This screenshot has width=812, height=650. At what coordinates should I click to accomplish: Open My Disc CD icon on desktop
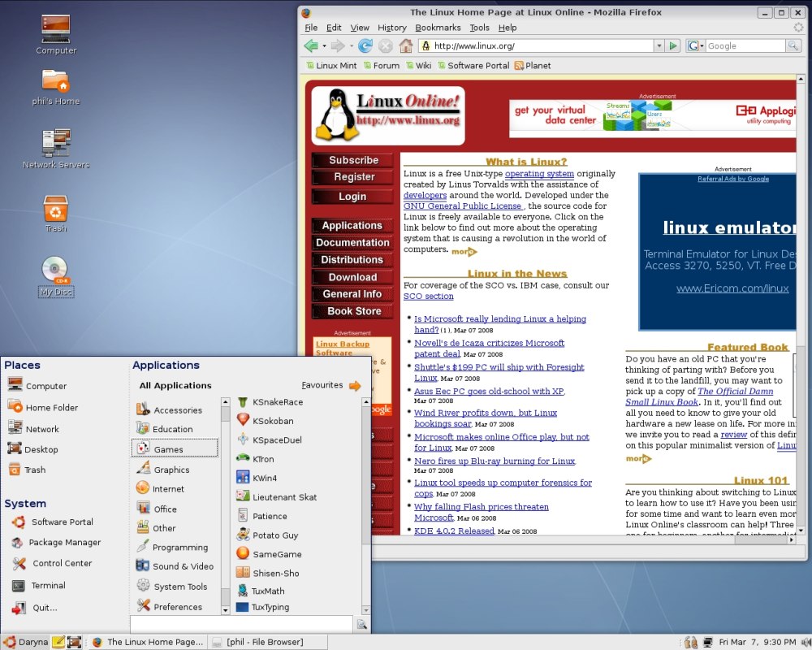point(55,275)
